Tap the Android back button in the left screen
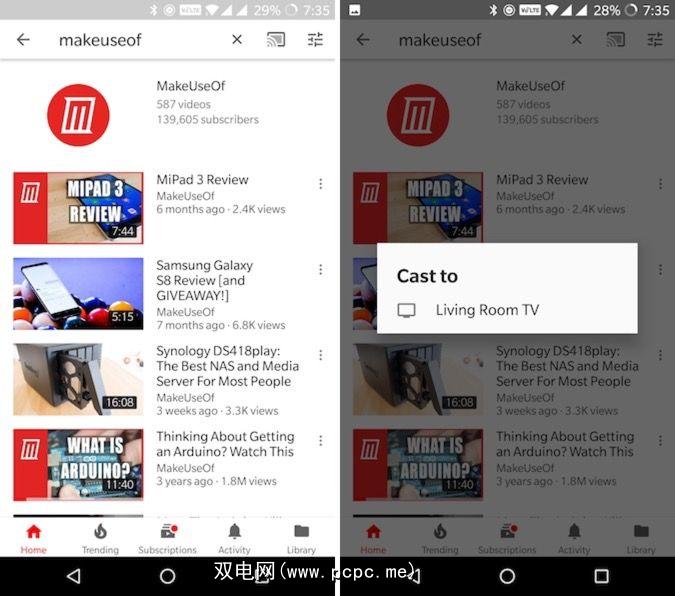 pyautogui.click(x=74, y=576)
